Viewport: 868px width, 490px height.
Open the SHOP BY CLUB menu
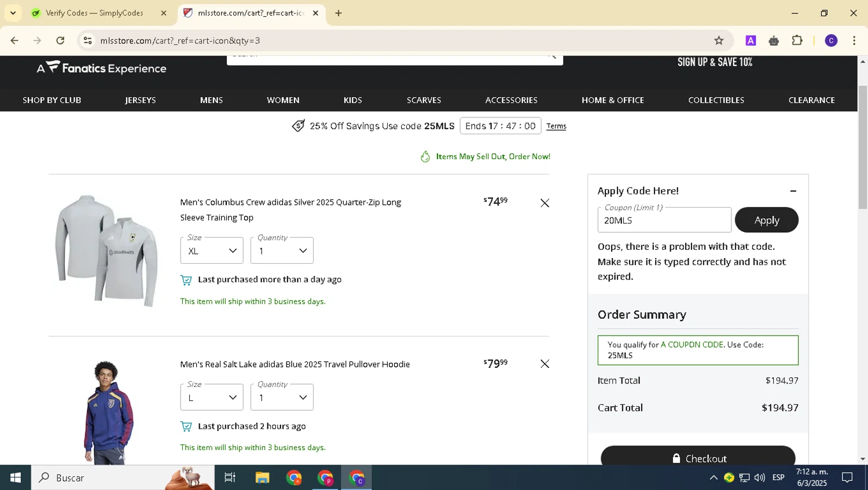pyautogui.click(x=52, y=100)
